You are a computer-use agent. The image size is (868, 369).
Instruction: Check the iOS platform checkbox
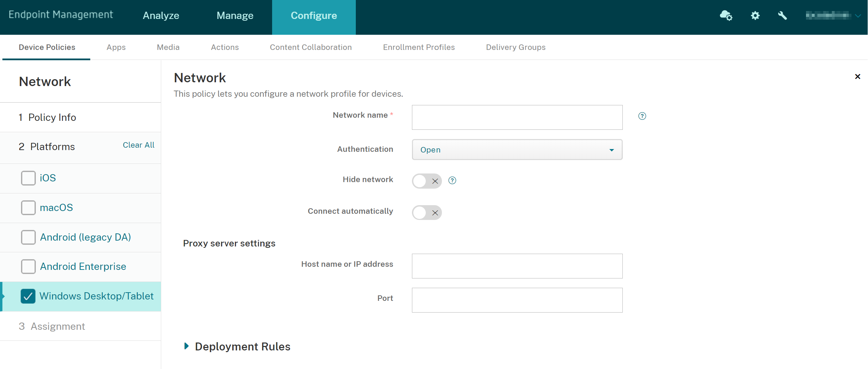tap(28, 178)
